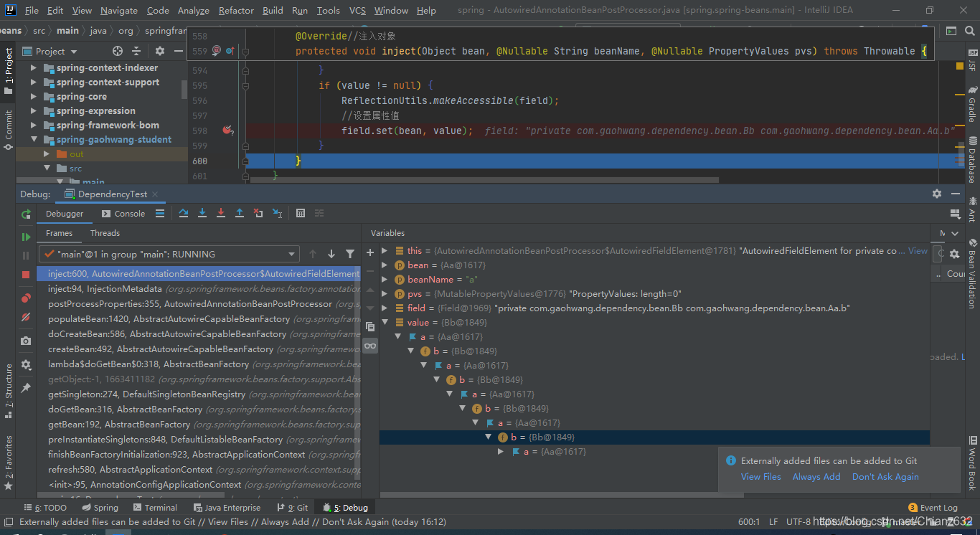The width and height of the screenshot is (980, 535).
Task: Expand the spring-core module in Project tree
Action: (x=33, y=97)
